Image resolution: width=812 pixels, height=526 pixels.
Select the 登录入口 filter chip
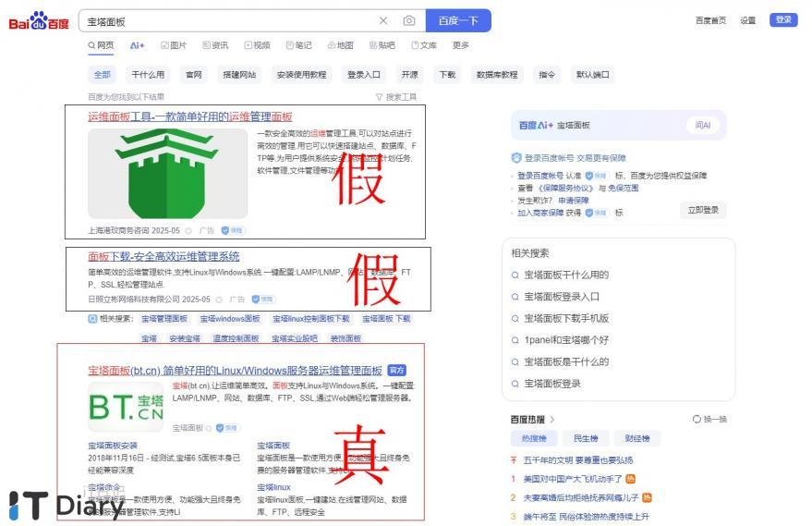tap(364, 75)
